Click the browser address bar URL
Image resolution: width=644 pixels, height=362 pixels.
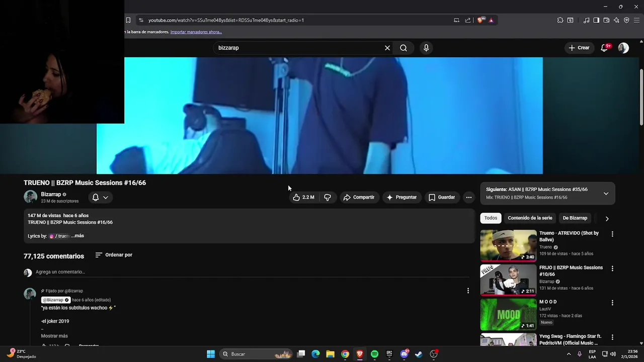click(226, 20)
